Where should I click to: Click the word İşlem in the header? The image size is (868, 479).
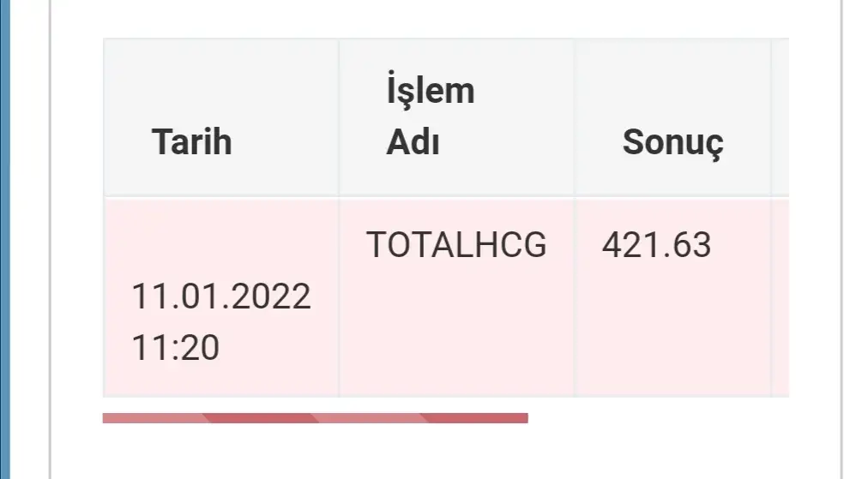[x=430, y=90]
